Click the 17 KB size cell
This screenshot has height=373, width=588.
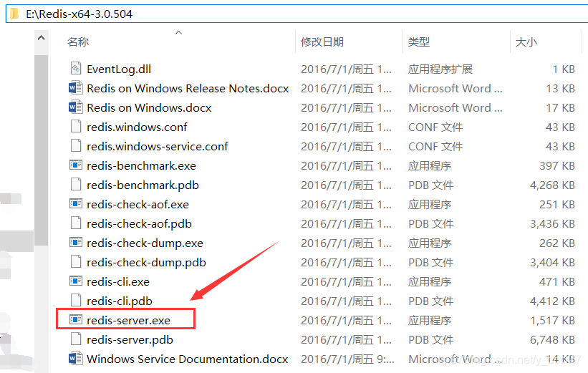click(560, 108)
